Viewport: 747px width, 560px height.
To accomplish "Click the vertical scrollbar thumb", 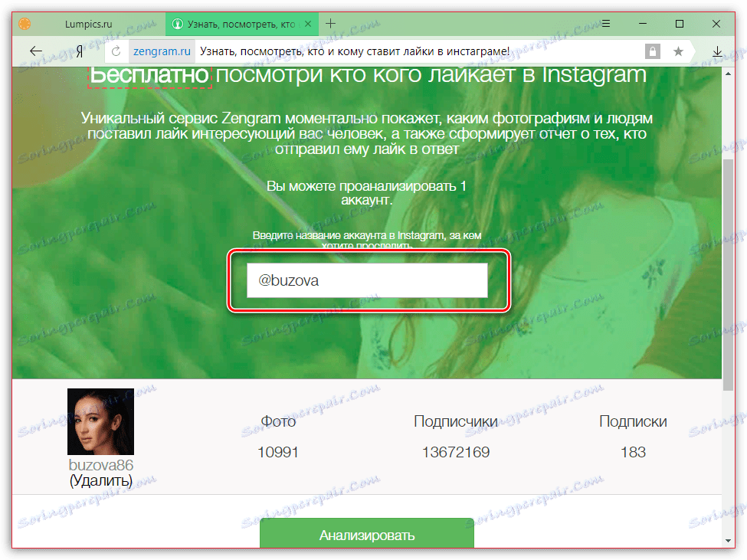I will coord(728,275).
